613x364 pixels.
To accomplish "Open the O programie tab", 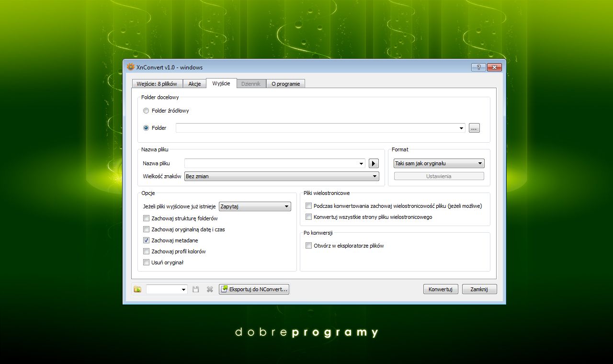I will [x=285, y=84].
